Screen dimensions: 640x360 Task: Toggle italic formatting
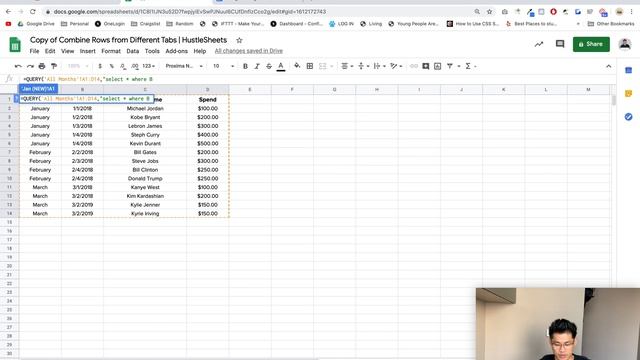point(257,66)
